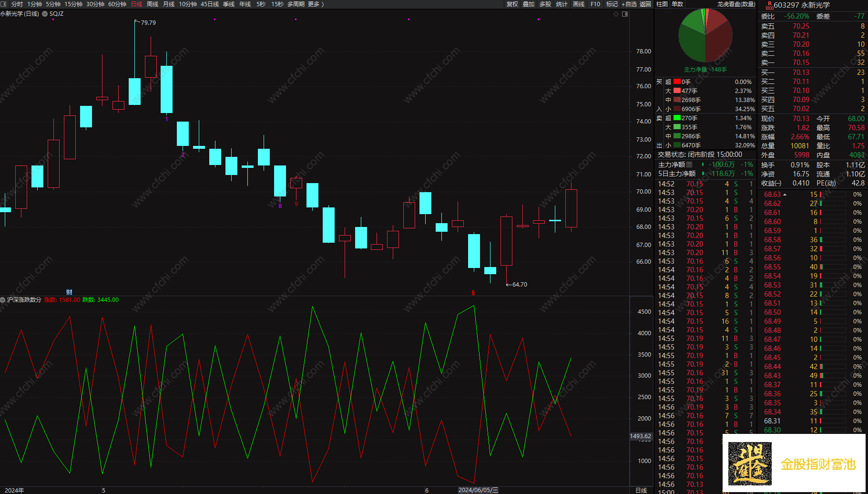Click the 大 buy swatch 477手

pos(677,91)
